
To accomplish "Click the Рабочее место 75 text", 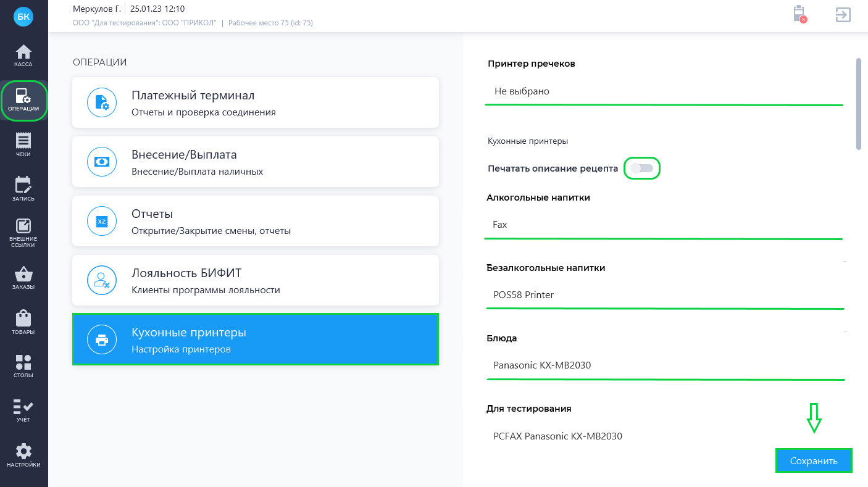I will (271, 23).
